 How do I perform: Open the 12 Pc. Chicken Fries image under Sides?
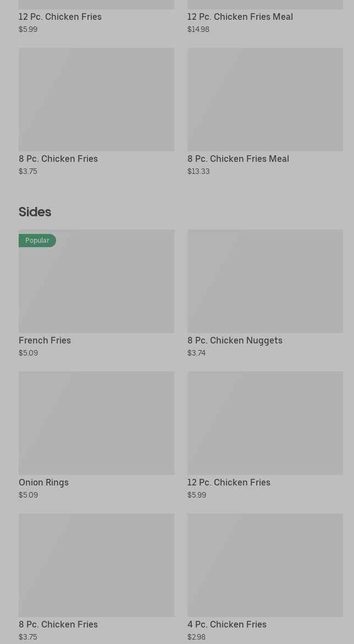coord(265,423)
